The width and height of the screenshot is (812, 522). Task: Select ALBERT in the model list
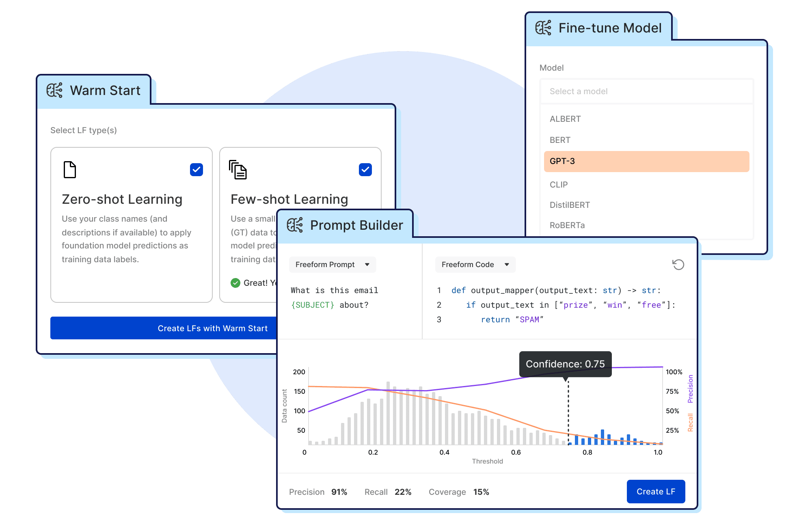coord(565,119)
